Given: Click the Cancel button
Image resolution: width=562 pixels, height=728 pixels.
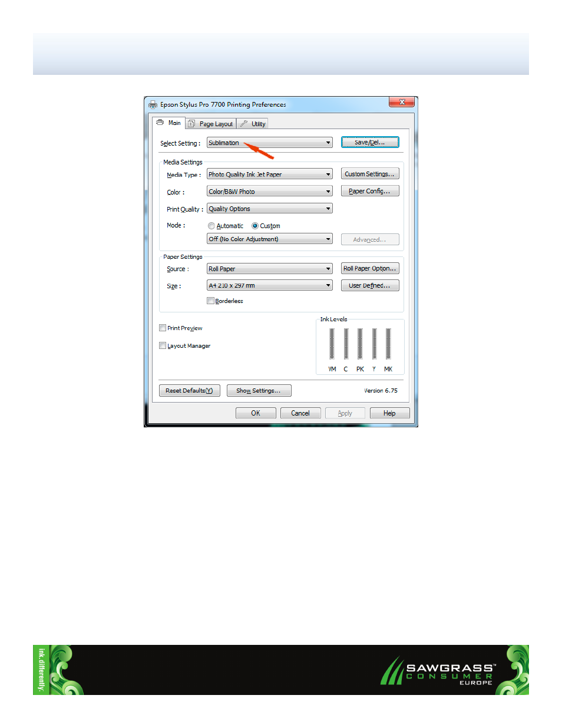Looking at the screenshot, I should coord(300,413).
